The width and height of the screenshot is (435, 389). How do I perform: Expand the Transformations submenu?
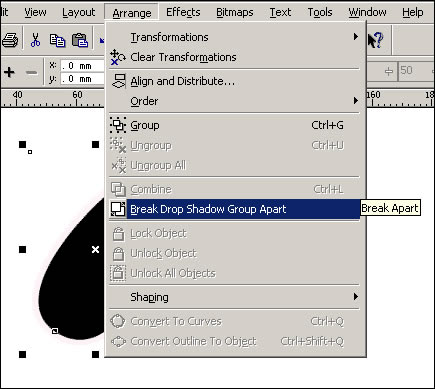pyautogui.click(x=234, y=37)
